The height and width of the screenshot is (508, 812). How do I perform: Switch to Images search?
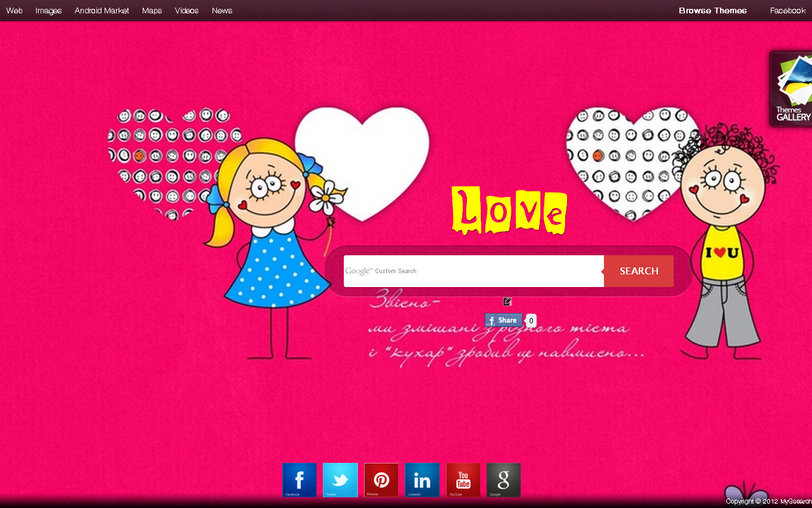[x=48, y=10]
